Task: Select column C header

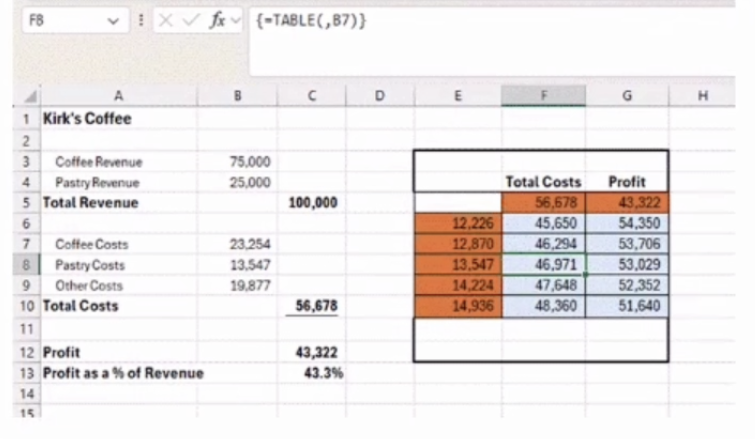Action: coord(312,96)
